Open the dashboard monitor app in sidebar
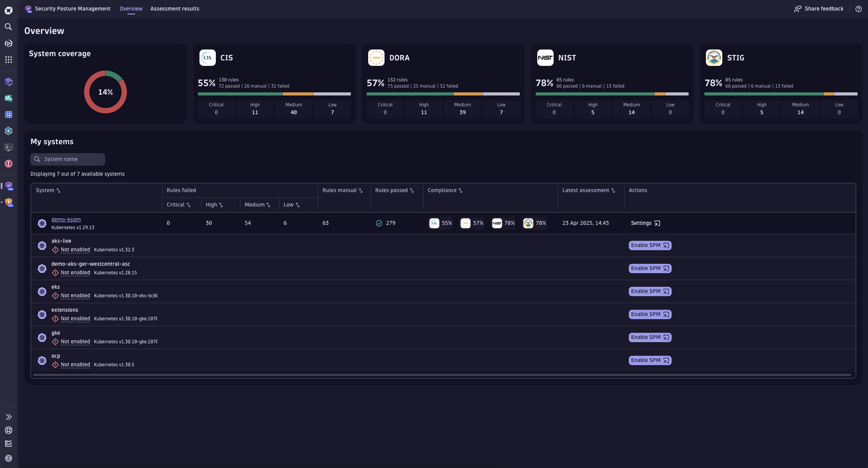Viewport: 868px width, 468px height. click(9, 147)
